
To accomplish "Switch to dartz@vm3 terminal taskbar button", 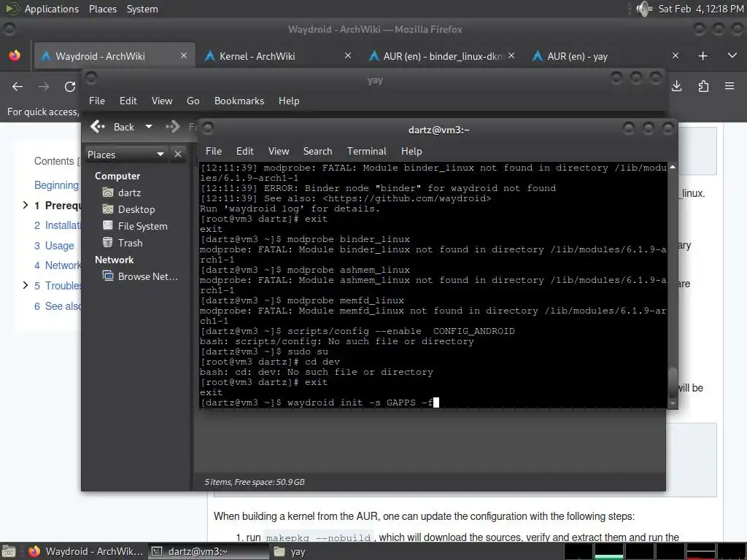I will coord(208,551).
